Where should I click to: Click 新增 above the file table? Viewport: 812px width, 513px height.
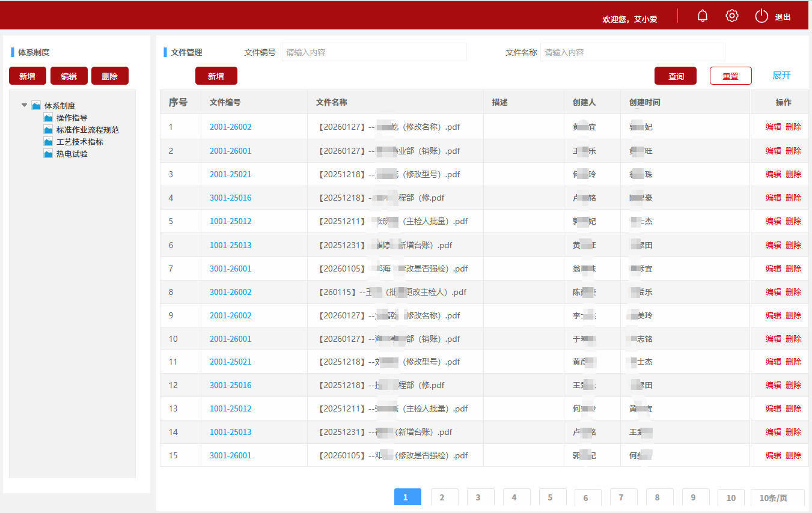click(x=216, y=76)
